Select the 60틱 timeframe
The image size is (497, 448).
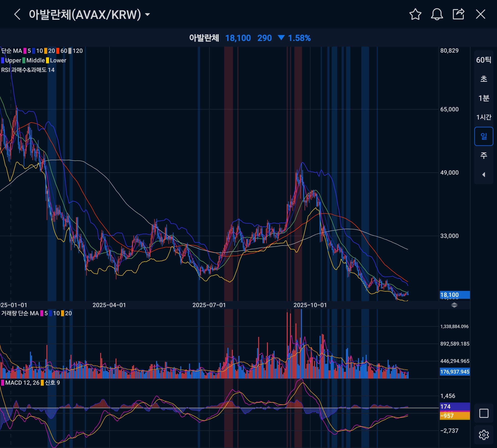pos(484,60)
